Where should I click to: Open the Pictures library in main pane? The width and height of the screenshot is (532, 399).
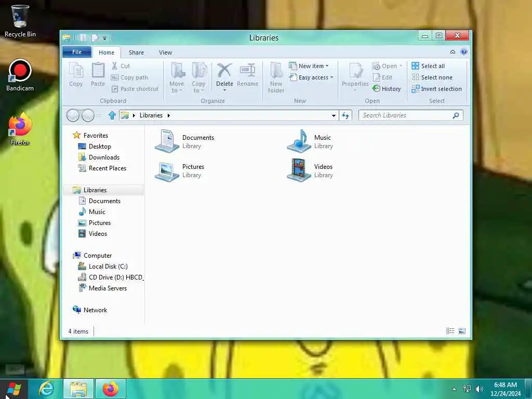pyautogui.click(x=180, y=170)
